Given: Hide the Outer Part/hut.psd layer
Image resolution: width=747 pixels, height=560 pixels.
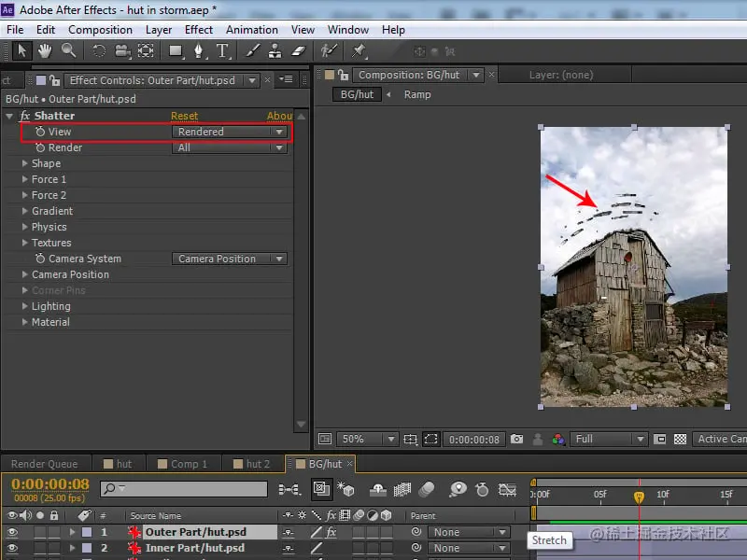Looking at the screenshot, I should 13,532.
